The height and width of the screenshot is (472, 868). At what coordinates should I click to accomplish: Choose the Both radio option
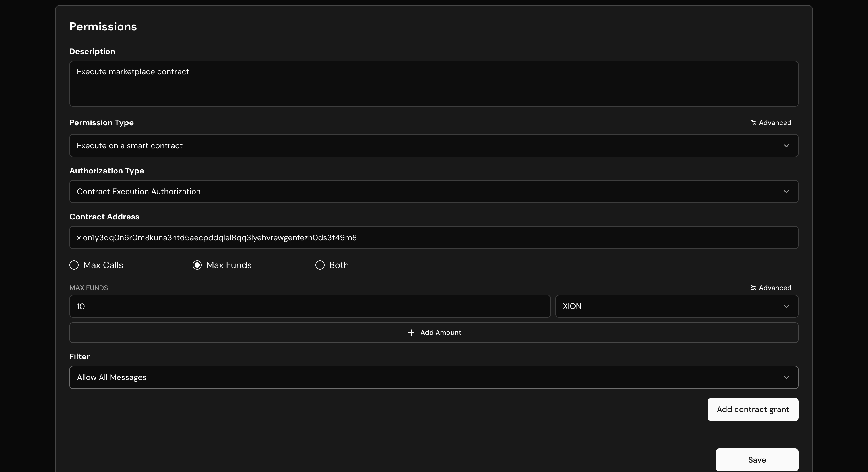pyautogui.click(x=320, y=265)
